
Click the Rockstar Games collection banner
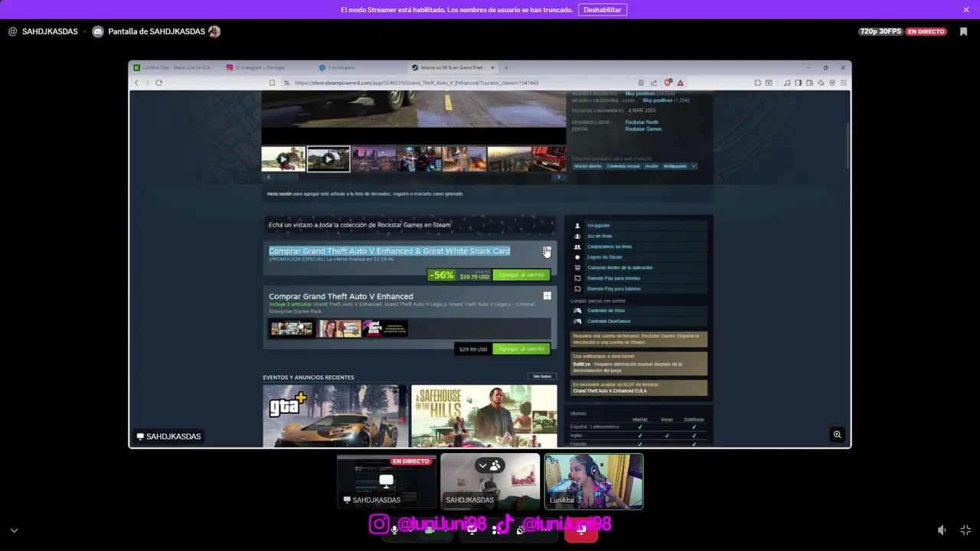(x=410, y=225)
